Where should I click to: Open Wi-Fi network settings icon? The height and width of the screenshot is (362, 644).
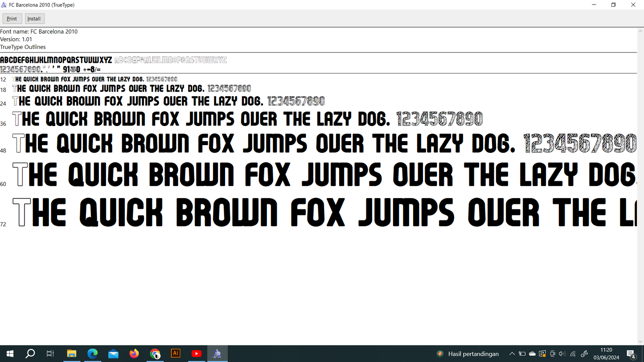coord(573,354)
